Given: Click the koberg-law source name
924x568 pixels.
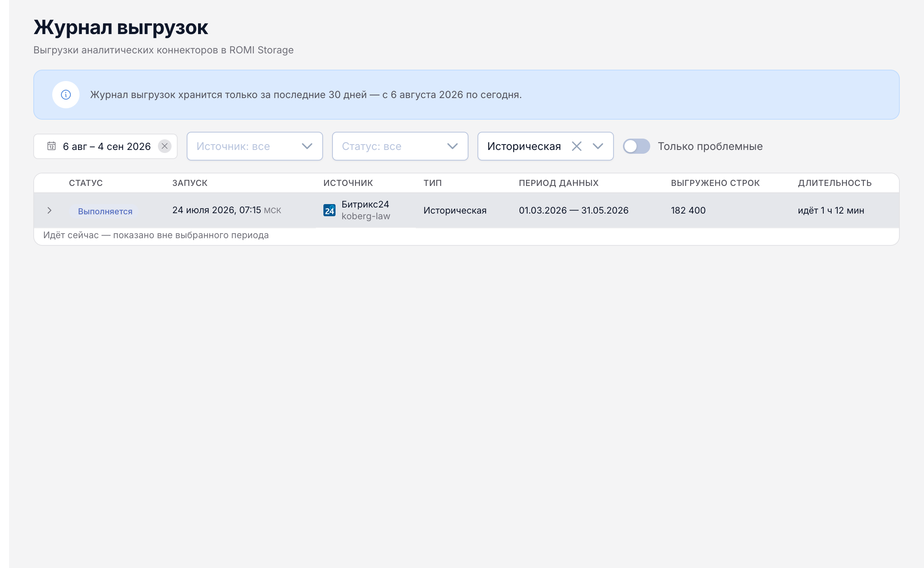Looking at the screenshot, I should tap(366, 216).
